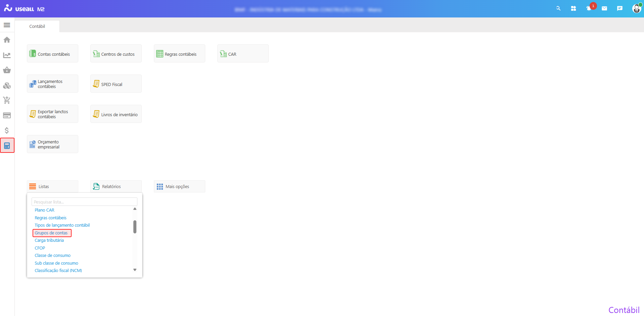Open the shopping basket sidebar icon

(7, 70)
